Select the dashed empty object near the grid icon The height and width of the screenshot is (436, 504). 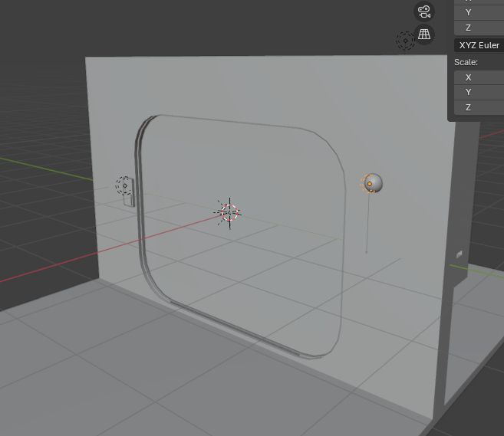point(405,41)
